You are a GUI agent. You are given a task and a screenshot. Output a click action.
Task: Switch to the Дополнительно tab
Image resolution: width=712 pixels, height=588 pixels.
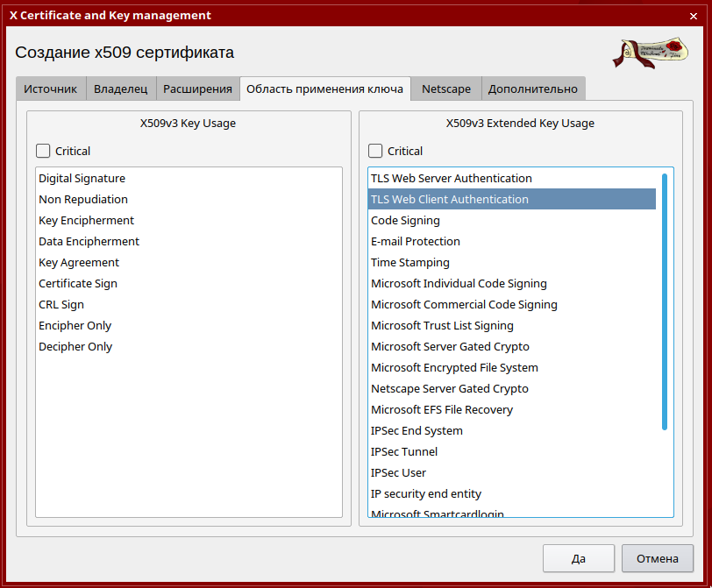[x=532, y=89]
